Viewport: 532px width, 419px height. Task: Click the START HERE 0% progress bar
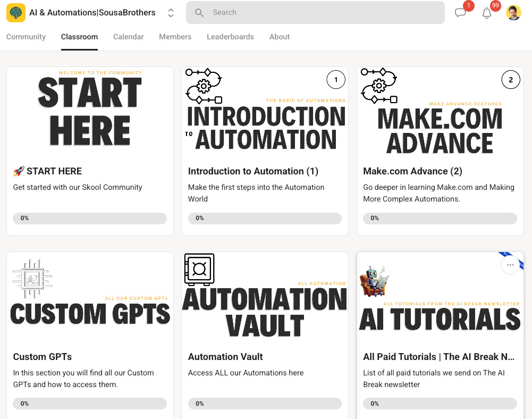(x=90, y=219)
